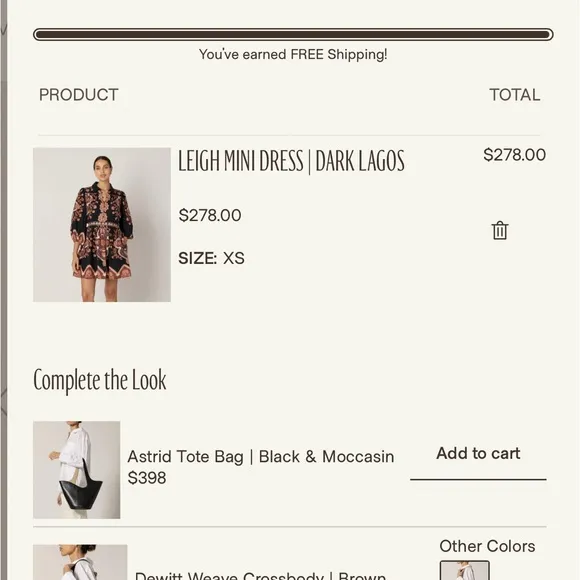
Task: Click the Other Colors label
Action: (487, 546)
